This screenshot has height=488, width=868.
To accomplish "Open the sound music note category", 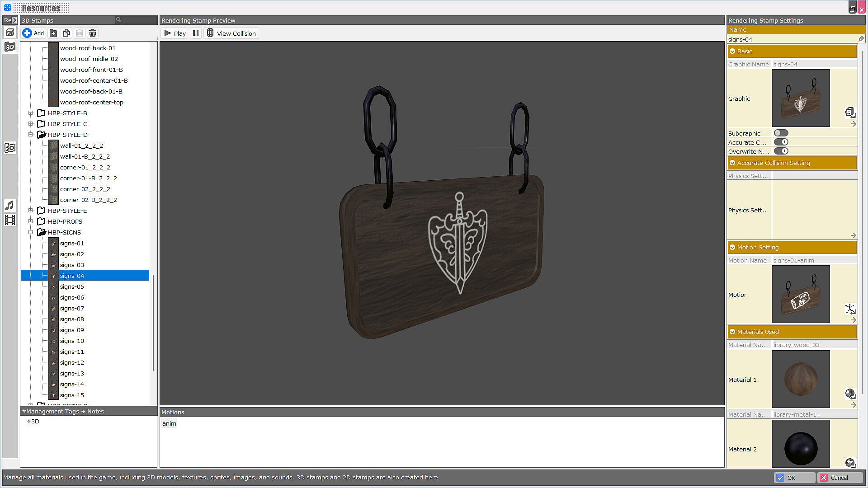I will pos(10,206).
